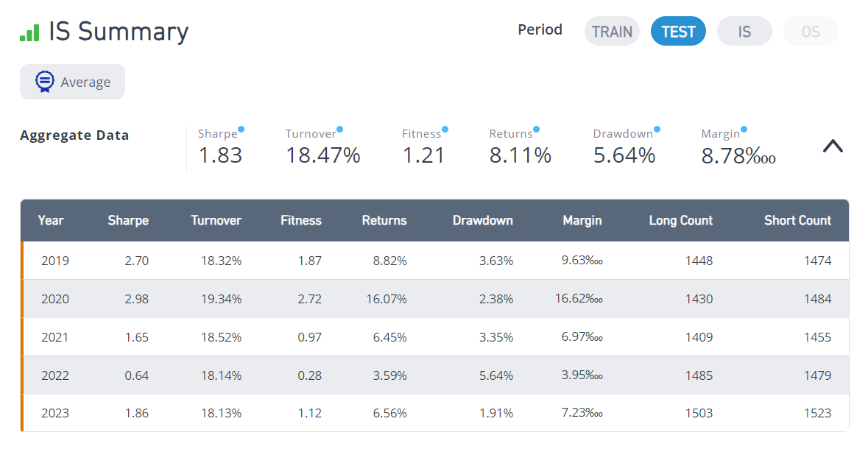The width and height of the screenshot is (868, 452).
Task: Click the info dot next to Drawdown
Action: point(657,130)
